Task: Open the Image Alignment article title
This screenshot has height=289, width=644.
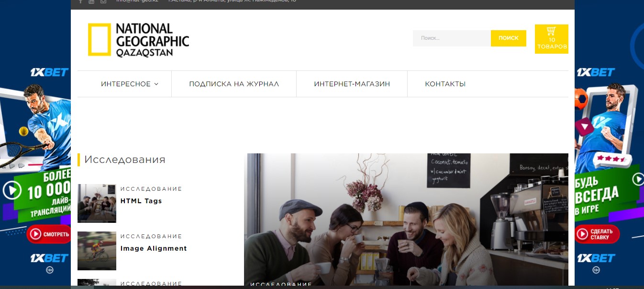Action: click(x=154, y=248)
